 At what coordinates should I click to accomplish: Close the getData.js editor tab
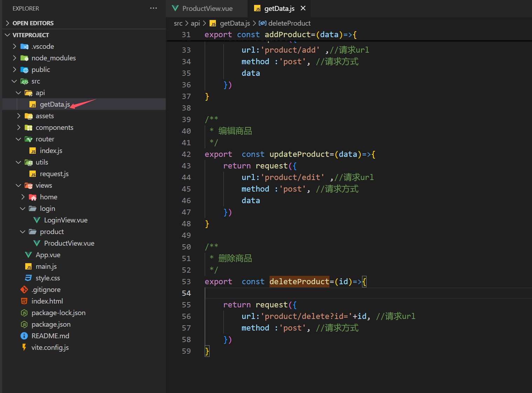pos(303,8)
